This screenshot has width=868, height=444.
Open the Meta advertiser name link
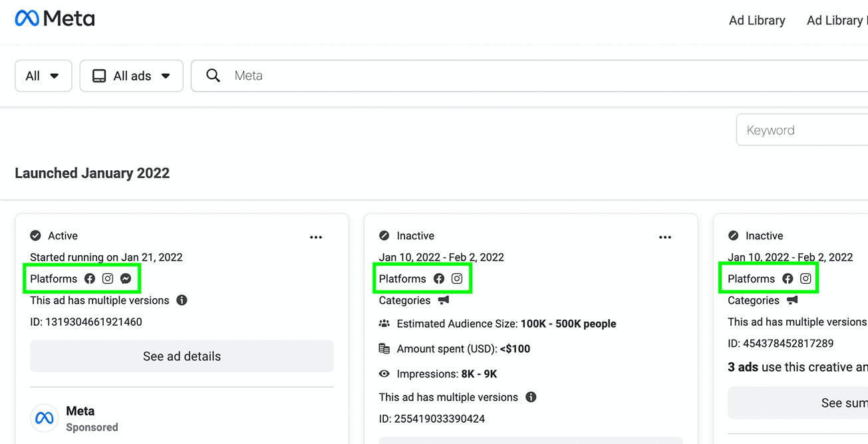(x=80, y=411)
